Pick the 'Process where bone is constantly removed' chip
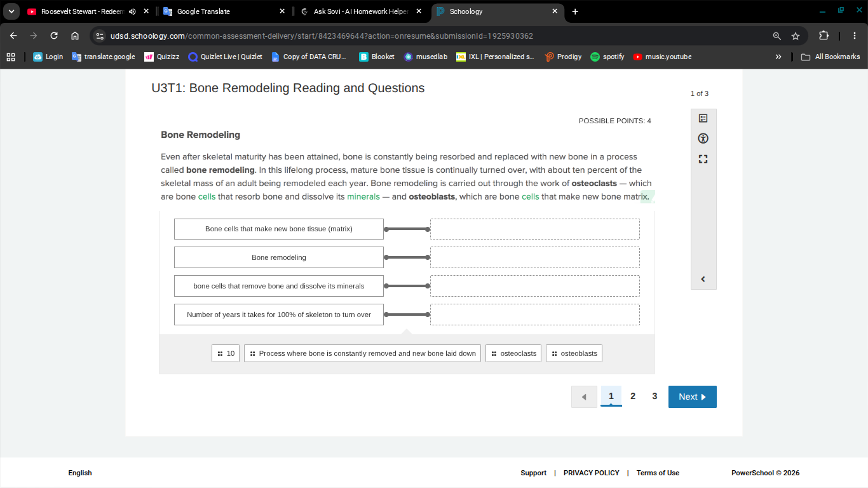Screen dimensions: 868x488 362,353
